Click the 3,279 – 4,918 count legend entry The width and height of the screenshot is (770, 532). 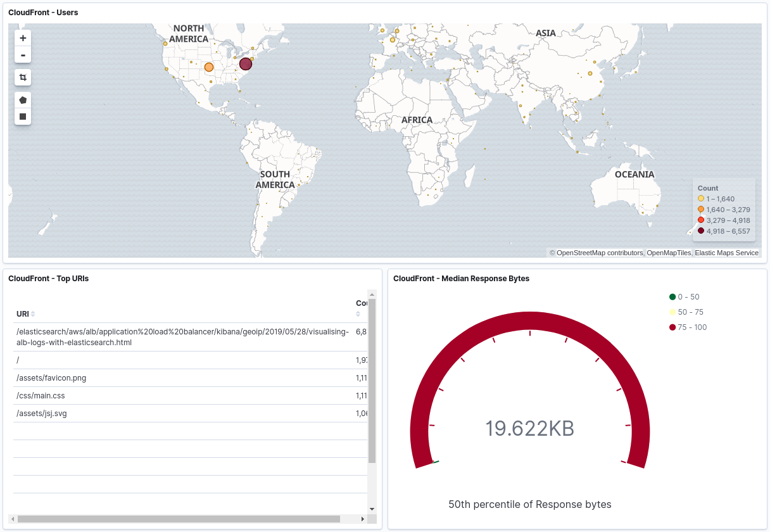[x=724, y=220]
